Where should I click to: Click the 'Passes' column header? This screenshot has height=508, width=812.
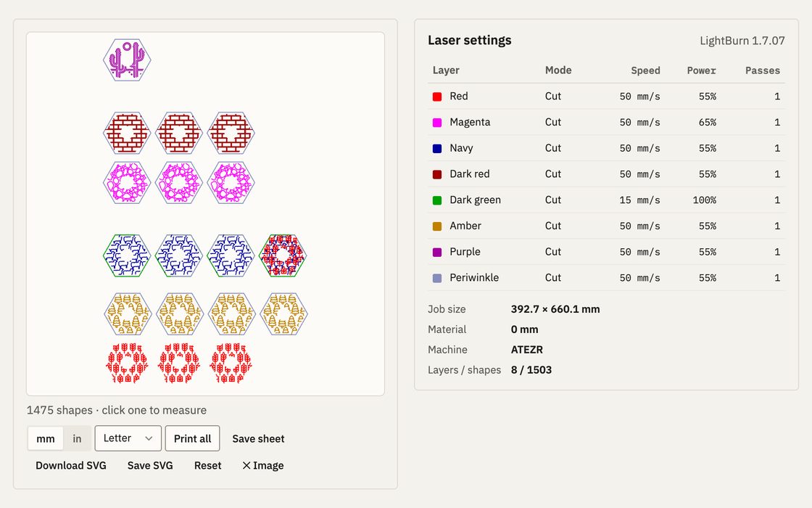(x=762, y=70)
